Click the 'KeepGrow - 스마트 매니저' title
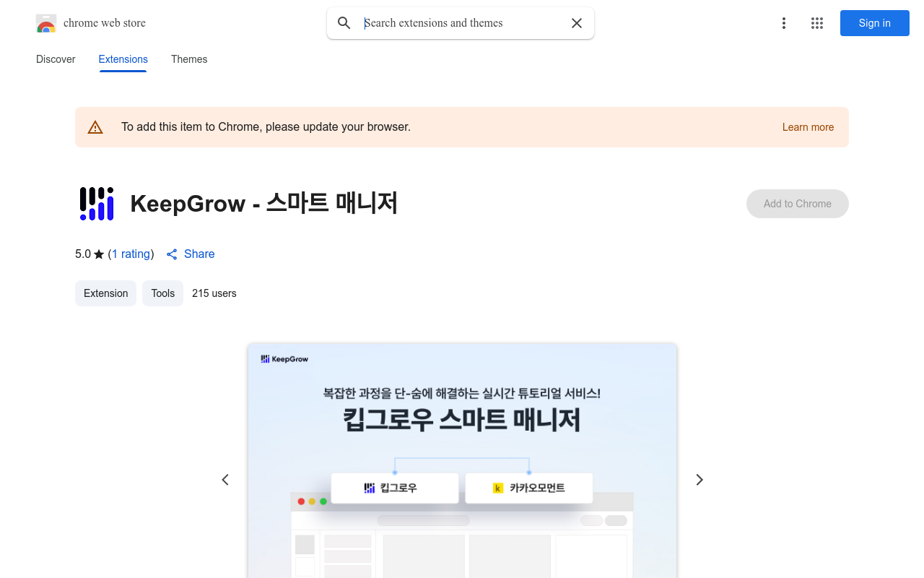 (264, 204)
